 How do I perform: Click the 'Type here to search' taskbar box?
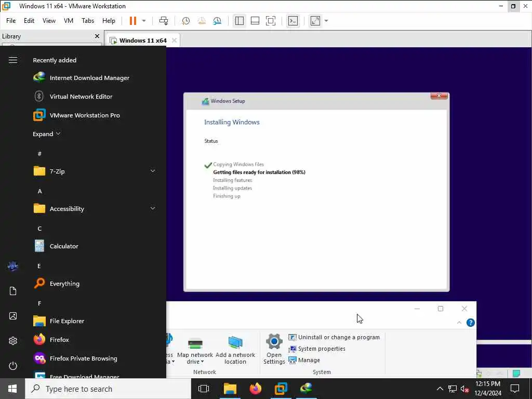click(x=108, y=389)
